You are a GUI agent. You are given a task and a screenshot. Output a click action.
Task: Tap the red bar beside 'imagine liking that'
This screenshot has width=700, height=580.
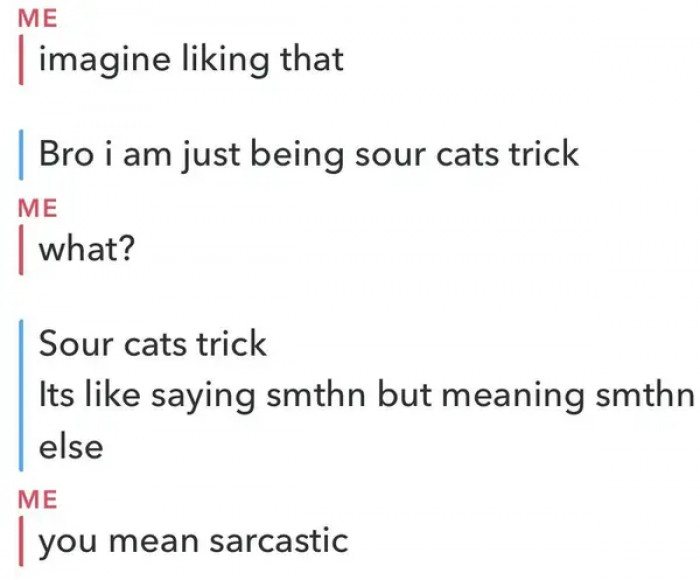pyautogui.click(x=21, y=60)
